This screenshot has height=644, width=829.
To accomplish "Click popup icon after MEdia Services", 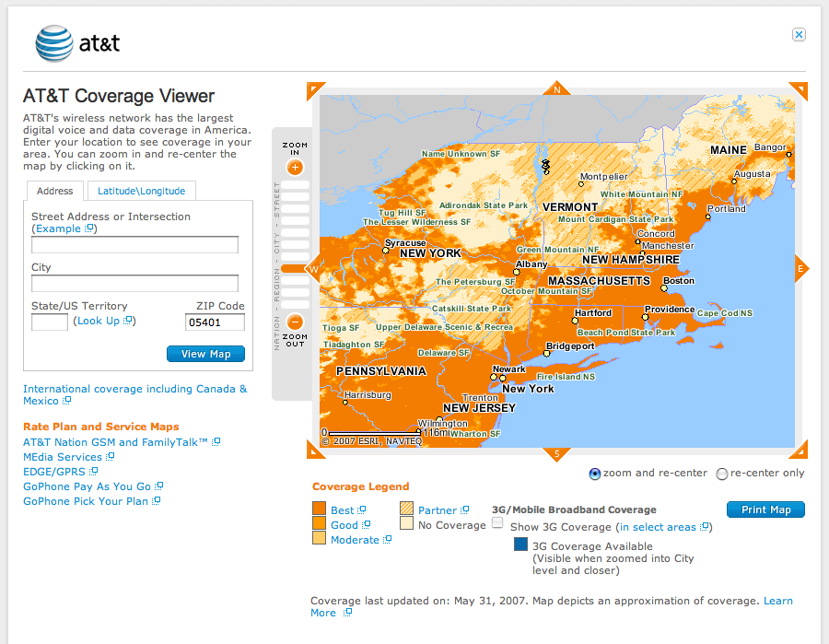I will (x=110, y=456).
